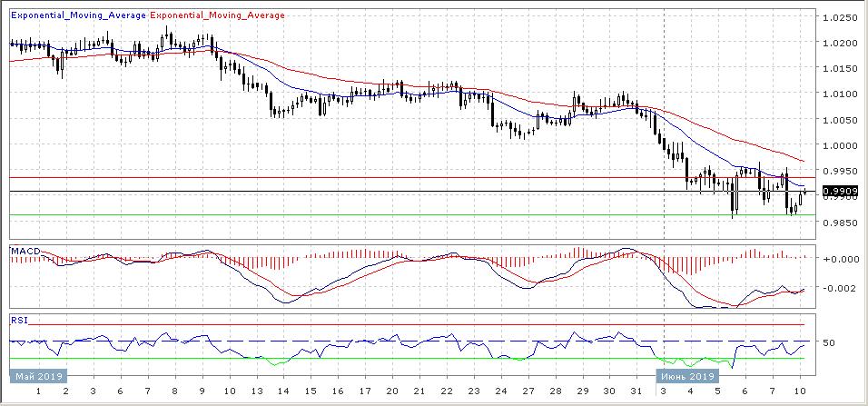Select the MACD indicator panel label
This screenshot has width=868, height=406.
click(x=23, y=249)
